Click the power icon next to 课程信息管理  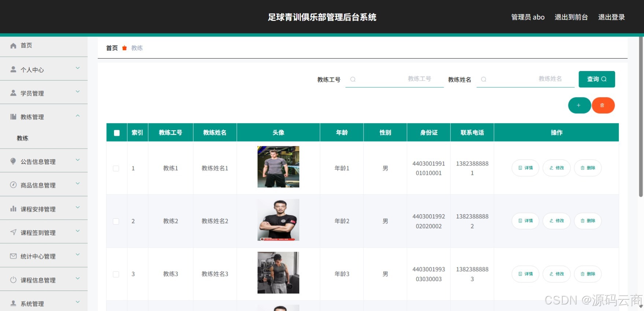pyautogui.click(x=13, y=280)
